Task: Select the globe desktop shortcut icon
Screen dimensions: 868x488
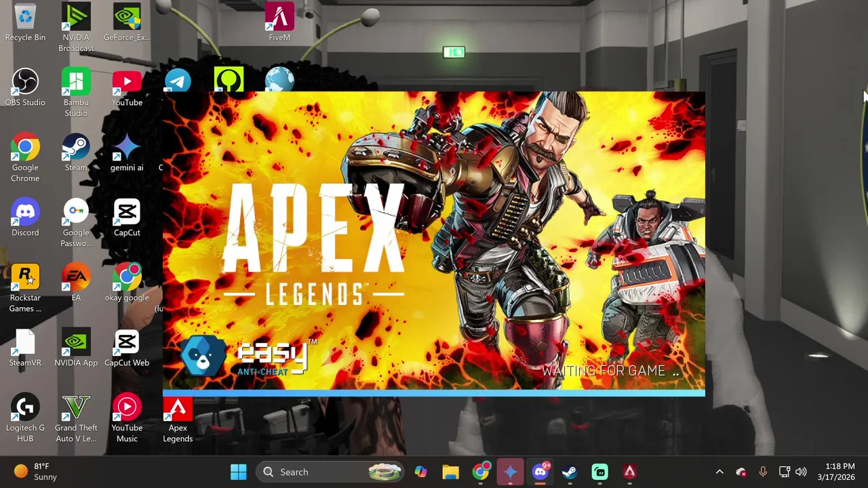Action: pyautogui.click(x=279, y=79)
